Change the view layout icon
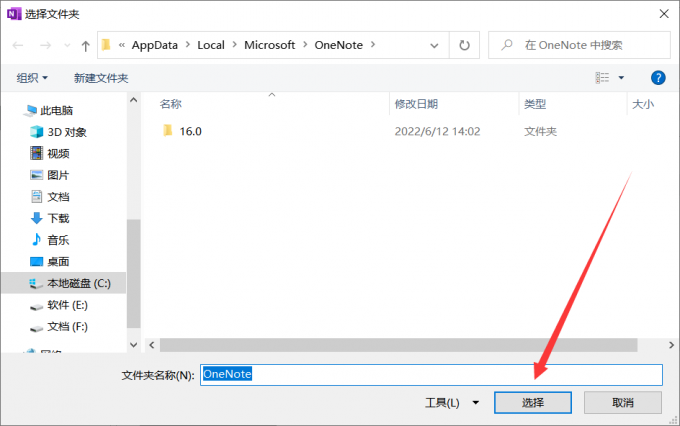 602,78
